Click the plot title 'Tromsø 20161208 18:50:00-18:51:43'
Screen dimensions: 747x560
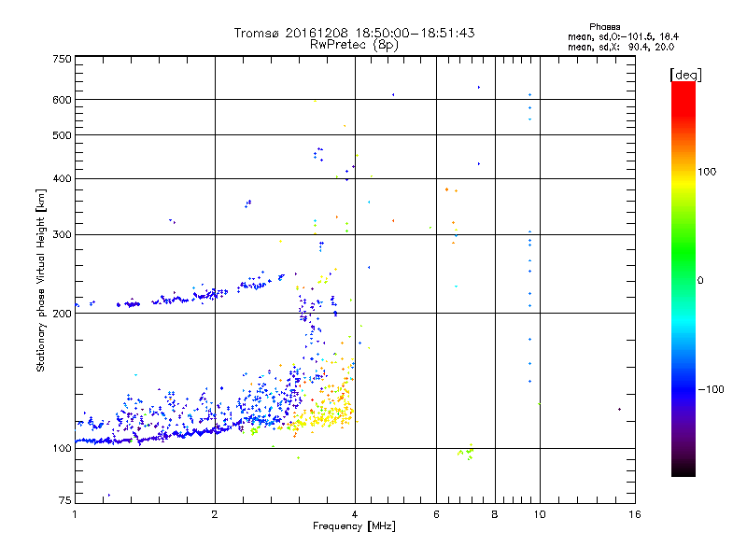[354, 33]
